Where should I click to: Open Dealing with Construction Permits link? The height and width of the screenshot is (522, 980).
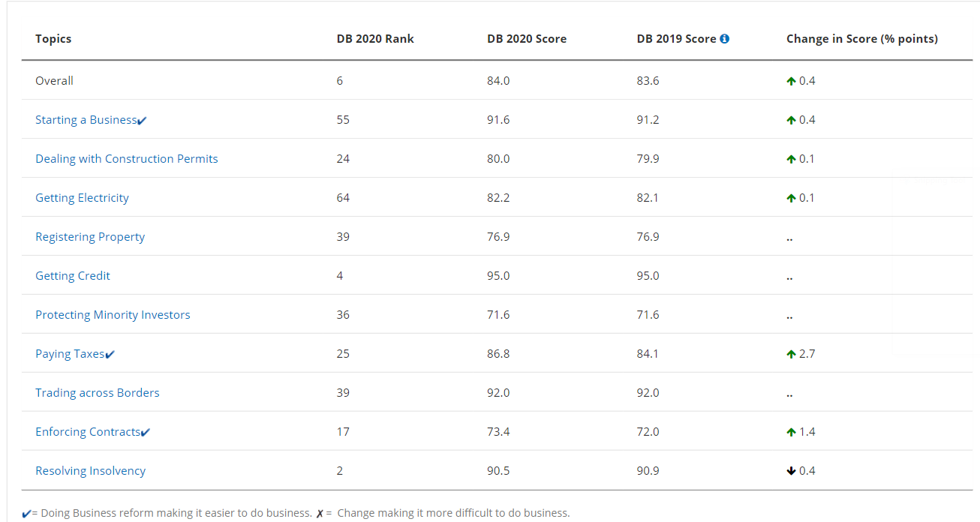127,159
